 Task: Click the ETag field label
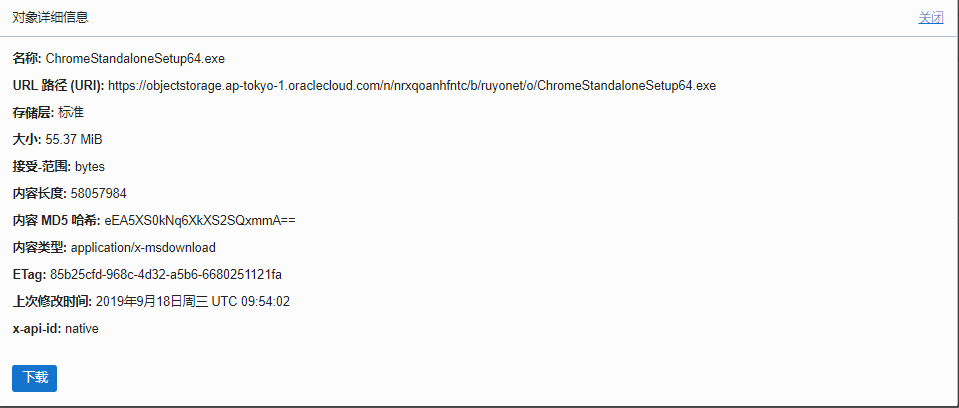(29, 274)
